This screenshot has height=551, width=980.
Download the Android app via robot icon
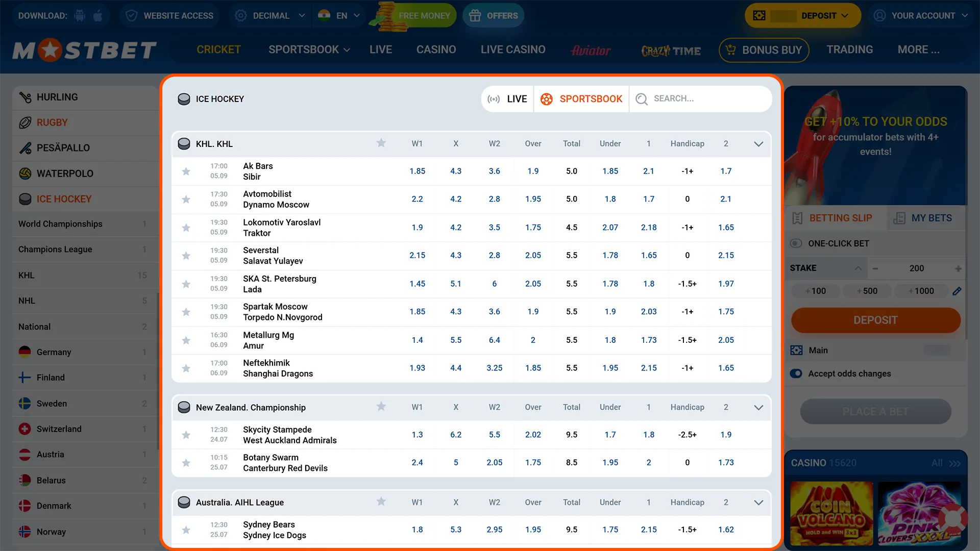(x=80, y=15)
